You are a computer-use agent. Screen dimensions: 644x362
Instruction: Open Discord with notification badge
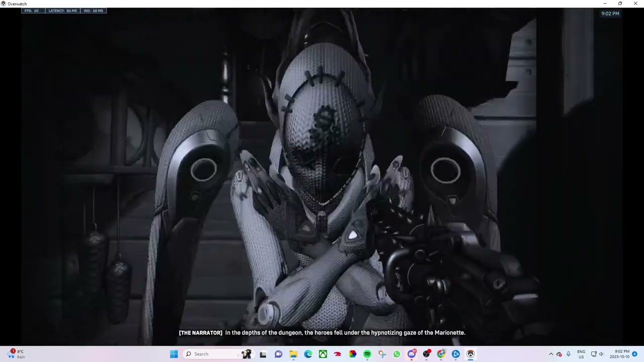[x=412, y=354]
